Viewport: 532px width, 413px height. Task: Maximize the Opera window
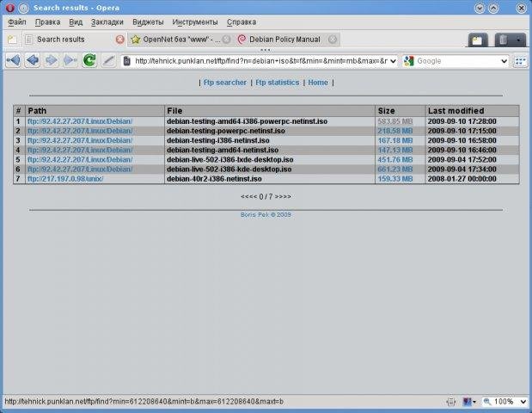tap(493, 8)
